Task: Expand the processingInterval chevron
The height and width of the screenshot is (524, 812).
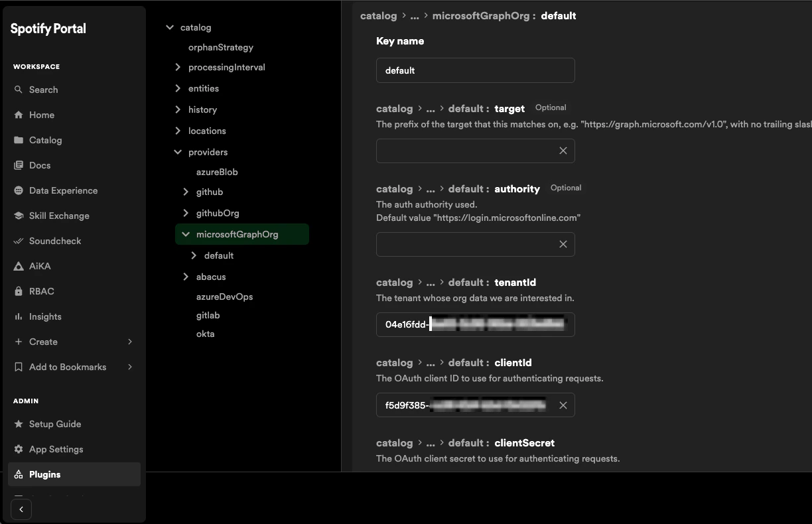Action: click(178, 67)
